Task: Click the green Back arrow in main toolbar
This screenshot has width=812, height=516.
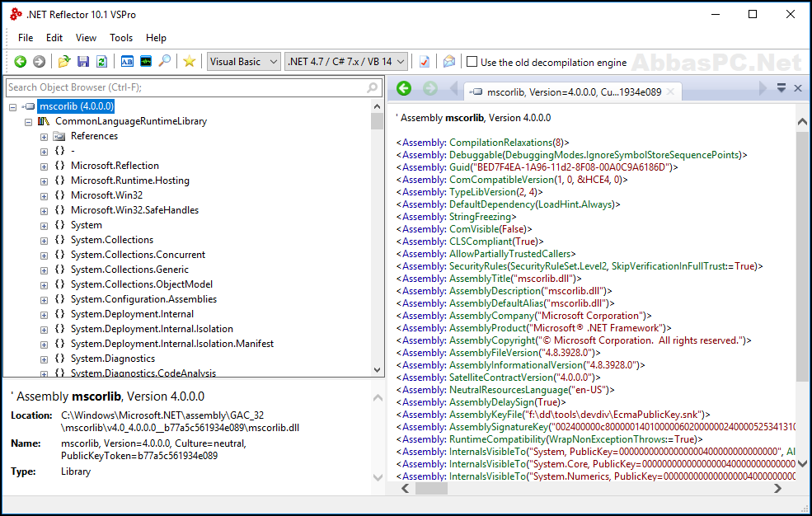Action: [x=20, y=62]
